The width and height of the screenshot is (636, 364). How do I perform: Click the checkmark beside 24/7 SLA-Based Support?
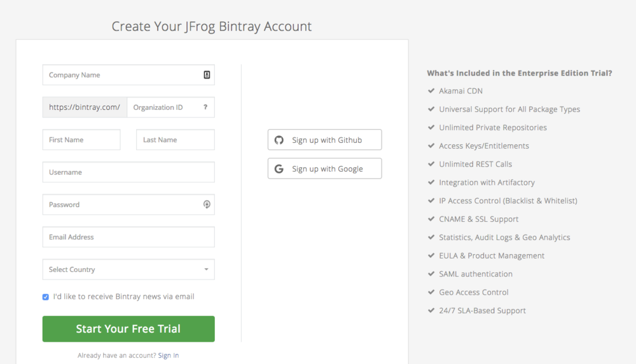point(431,311)
